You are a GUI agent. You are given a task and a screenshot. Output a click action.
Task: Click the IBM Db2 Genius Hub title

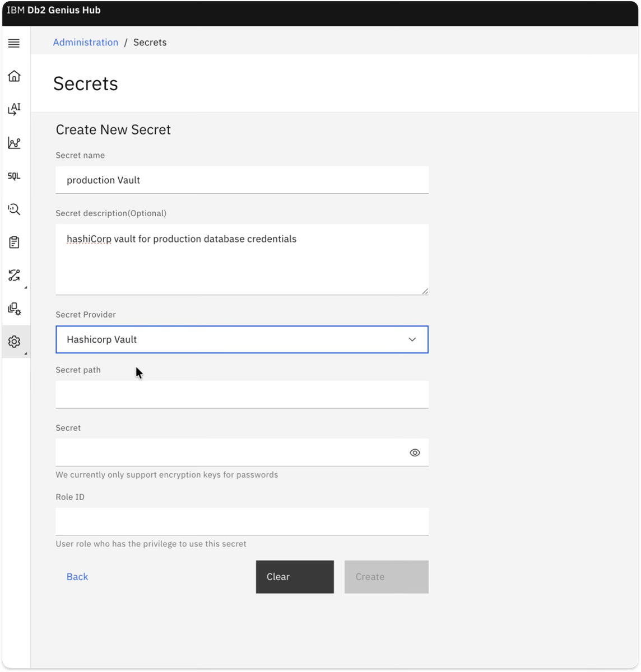pos(54,10)
